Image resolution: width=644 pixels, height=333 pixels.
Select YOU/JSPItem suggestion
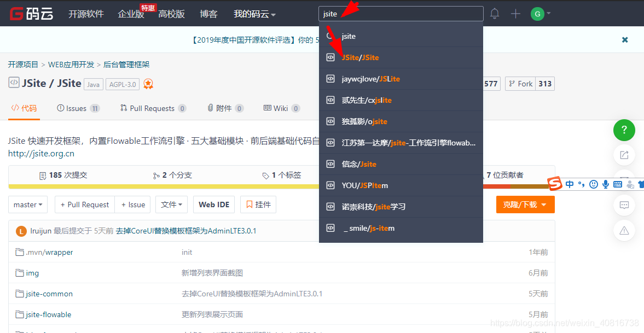point(401,185)
